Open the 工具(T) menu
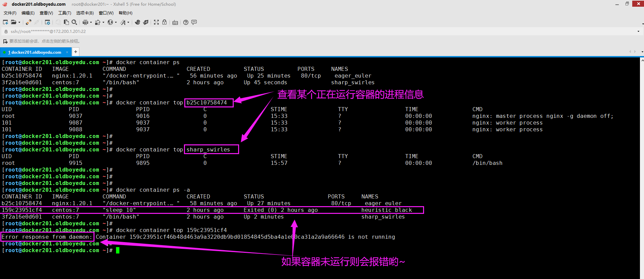 tap(65, 13)
